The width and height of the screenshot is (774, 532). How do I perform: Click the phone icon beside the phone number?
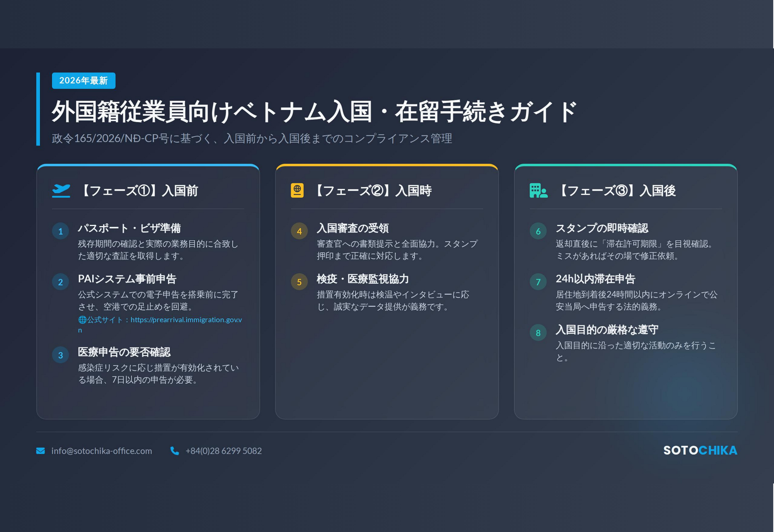[175, 451]
